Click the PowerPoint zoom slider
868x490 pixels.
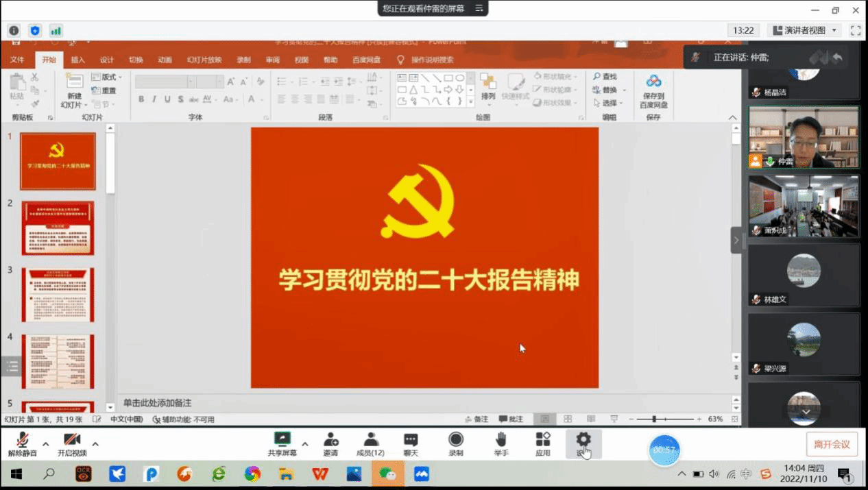coord(655,419)
